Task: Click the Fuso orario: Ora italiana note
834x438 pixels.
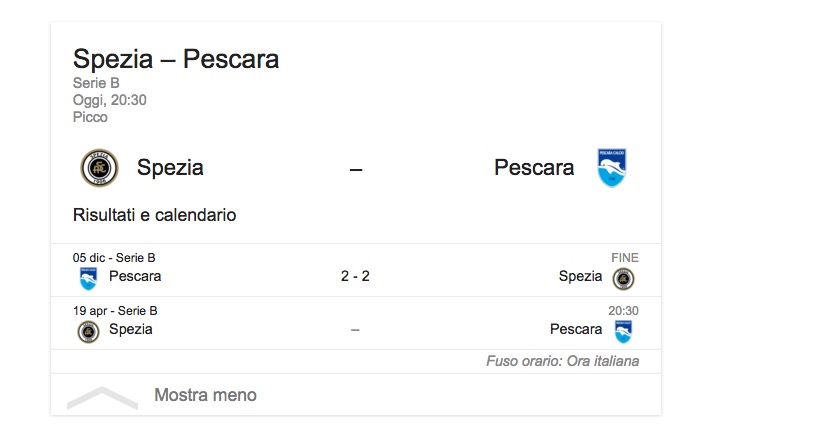Action: 562,361
